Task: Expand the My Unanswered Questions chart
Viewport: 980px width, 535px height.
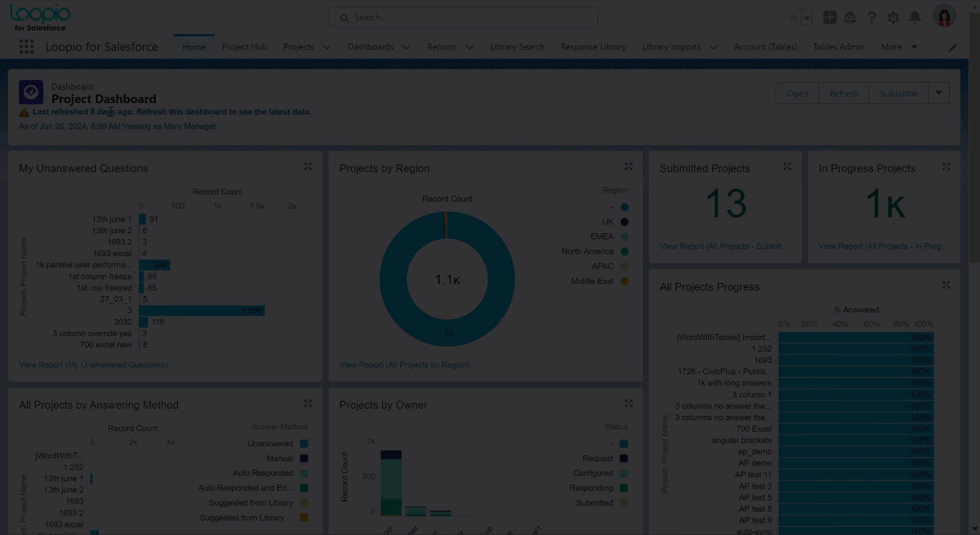Action: [x=308, y=167]
